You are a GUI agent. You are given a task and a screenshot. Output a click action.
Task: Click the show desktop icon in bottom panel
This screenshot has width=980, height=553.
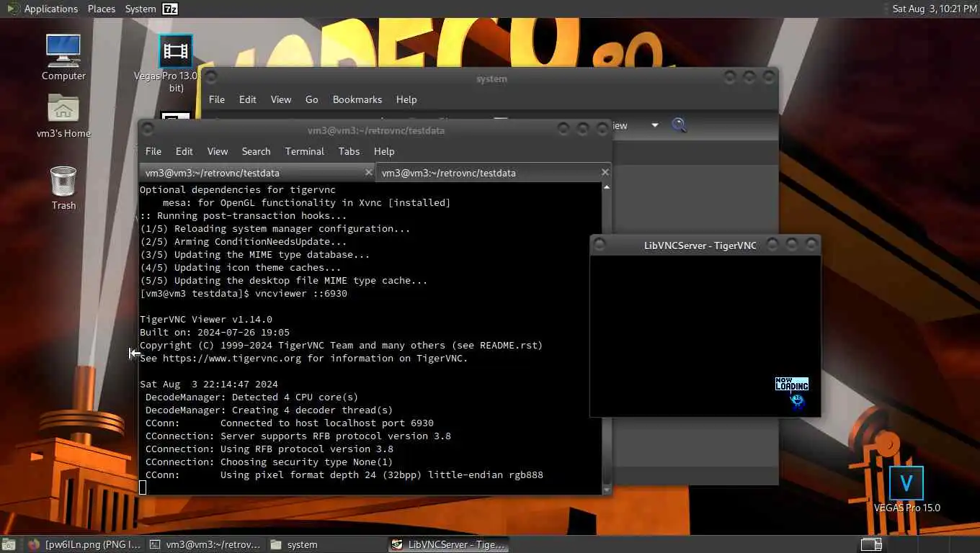coord(9,544)
